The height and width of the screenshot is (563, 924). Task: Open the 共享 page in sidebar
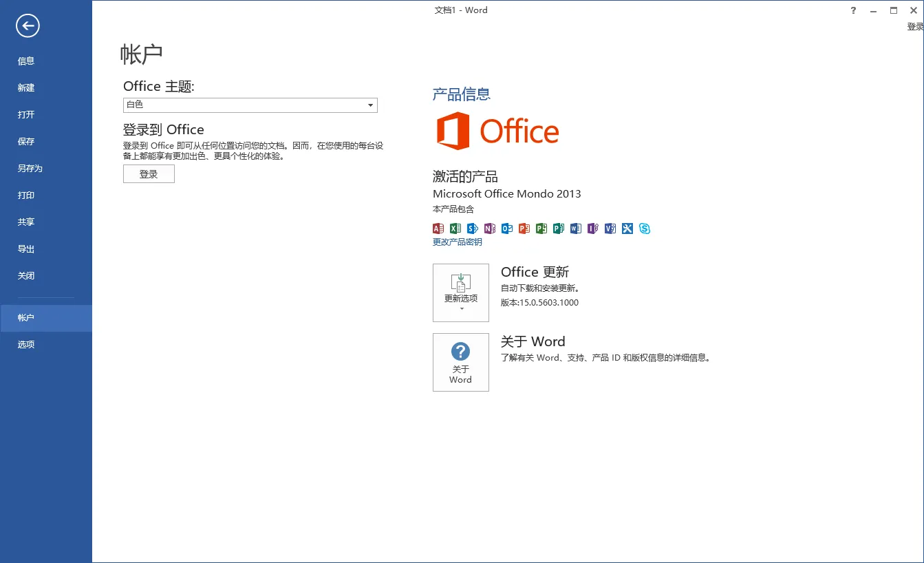(46, 222)
